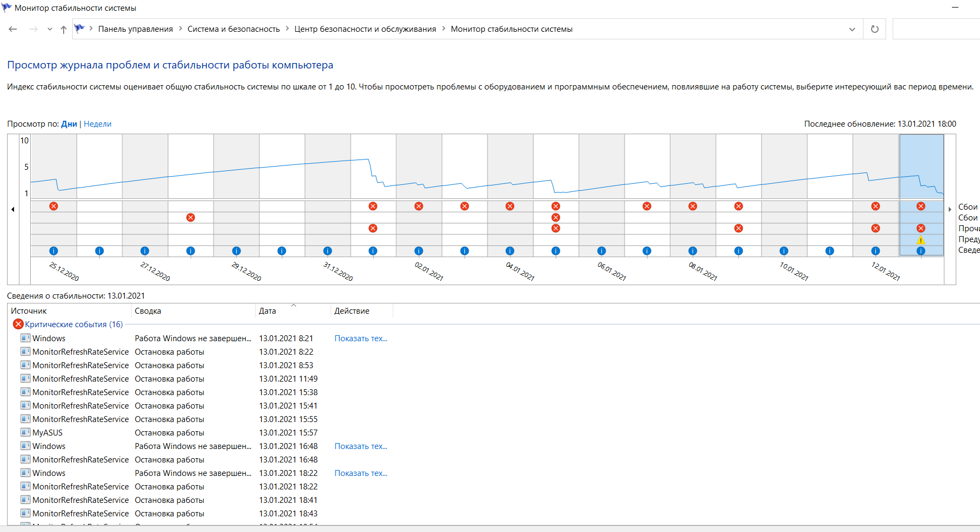The image size is (980, 532).
Task: Click the red critical events group icon
Action: (x=18, y=324)
